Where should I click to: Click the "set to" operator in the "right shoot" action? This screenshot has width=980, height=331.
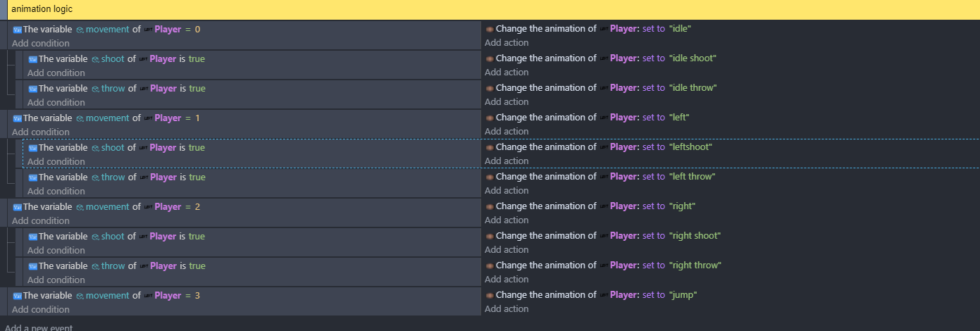[653, 236]
